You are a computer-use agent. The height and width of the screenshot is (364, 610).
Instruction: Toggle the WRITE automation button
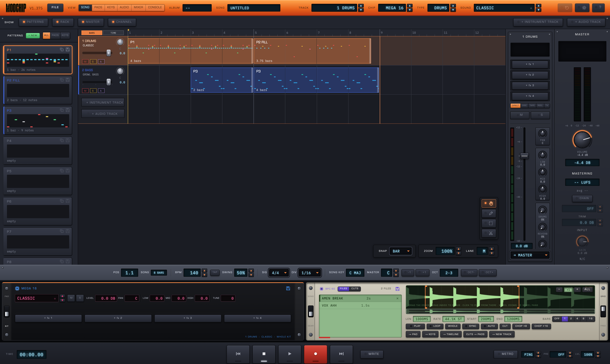pos(372,354)
